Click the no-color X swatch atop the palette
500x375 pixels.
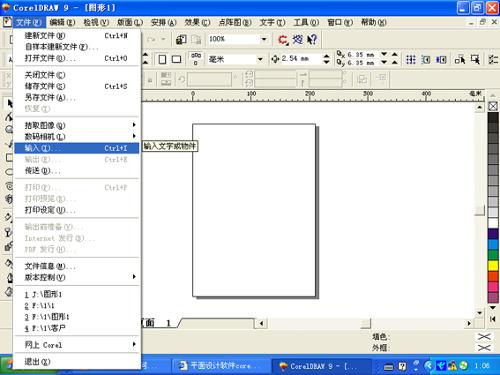pos(493,106)
